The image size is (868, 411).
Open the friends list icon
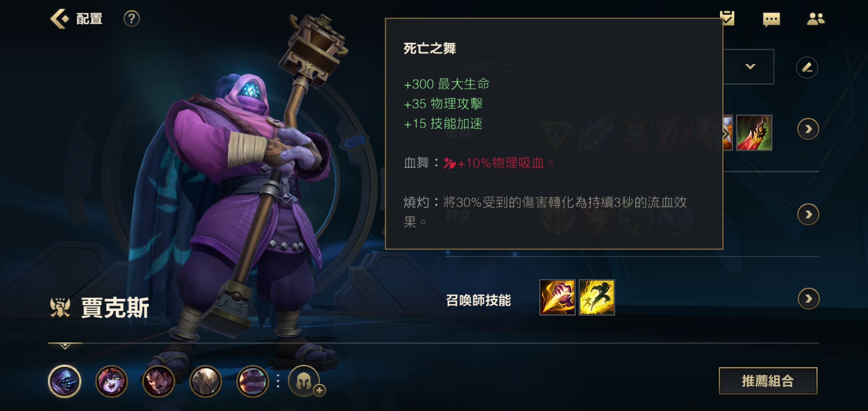coord(815,19)
